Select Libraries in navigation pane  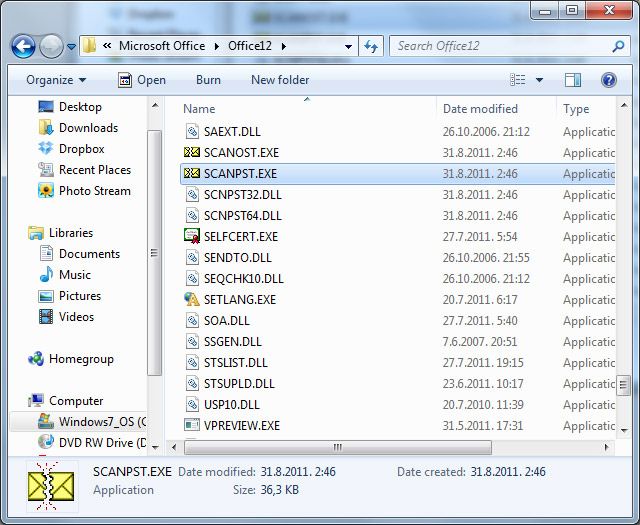click(x=60, y=233)
